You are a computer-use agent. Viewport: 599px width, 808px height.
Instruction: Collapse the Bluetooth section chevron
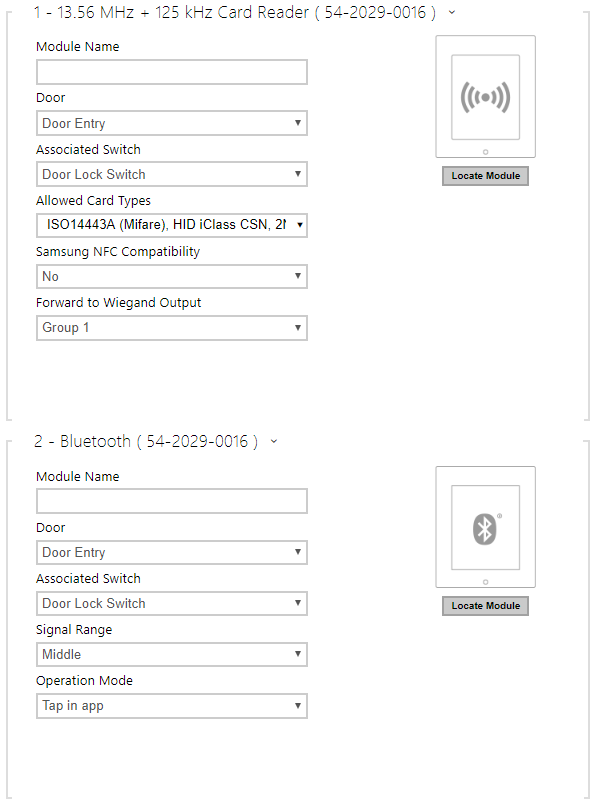(x=274, y=441)
